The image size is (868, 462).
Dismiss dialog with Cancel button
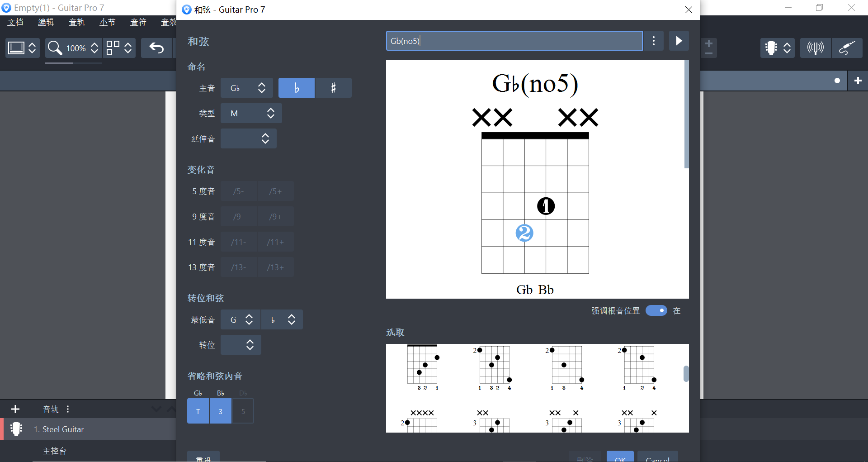[657, 459]
